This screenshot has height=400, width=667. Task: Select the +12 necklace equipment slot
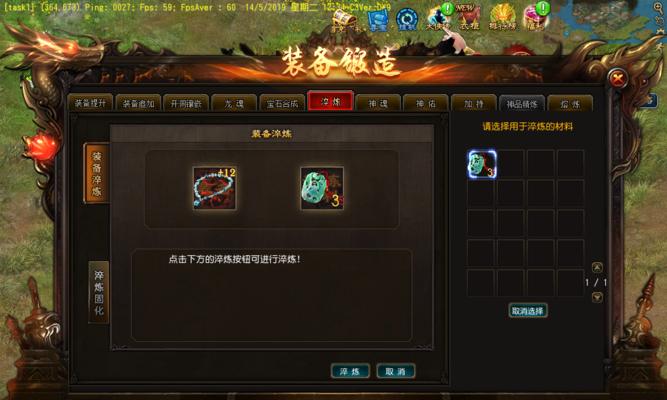tap(214, 188)
